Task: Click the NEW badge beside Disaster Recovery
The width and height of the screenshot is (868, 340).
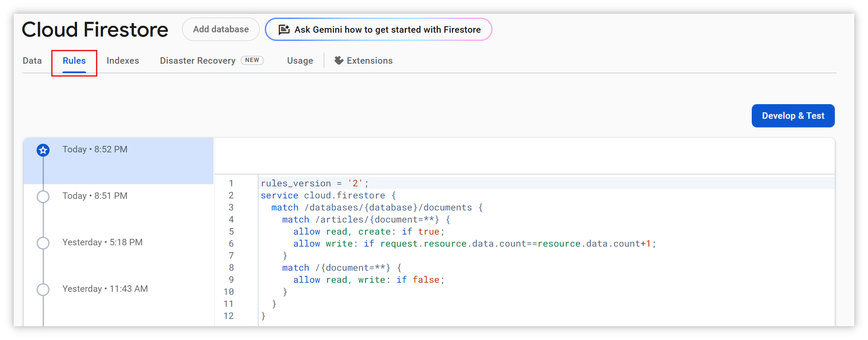Action: coord(252,60)
